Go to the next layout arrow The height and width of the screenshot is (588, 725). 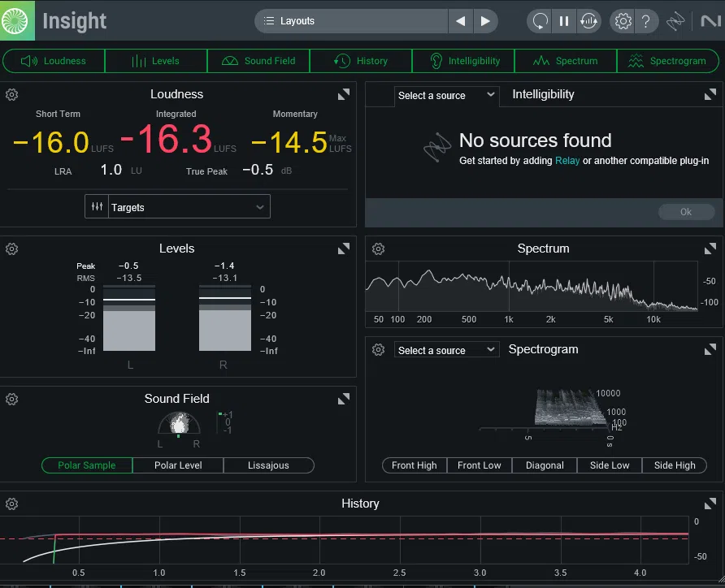click(x=485, y=21)
